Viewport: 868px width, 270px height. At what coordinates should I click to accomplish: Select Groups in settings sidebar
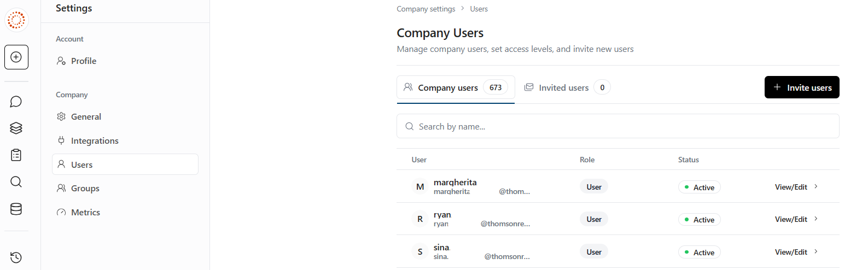pos(85,188)
